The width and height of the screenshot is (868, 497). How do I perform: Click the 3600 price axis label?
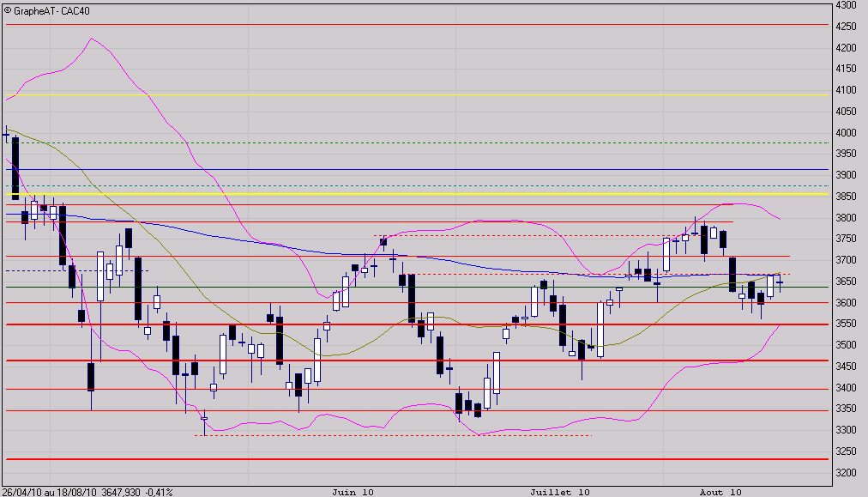[x=846, y=303]
